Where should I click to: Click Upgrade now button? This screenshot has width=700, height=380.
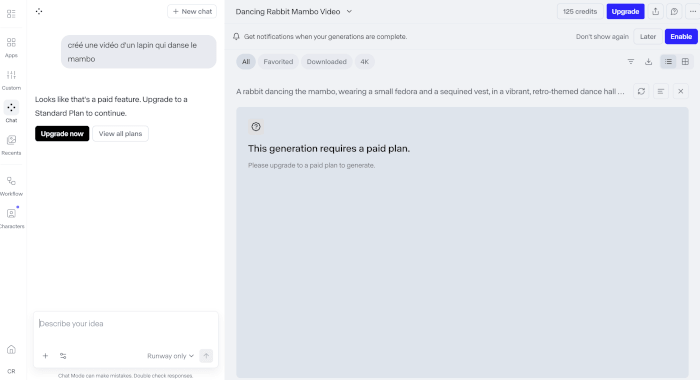pos(62,134)
